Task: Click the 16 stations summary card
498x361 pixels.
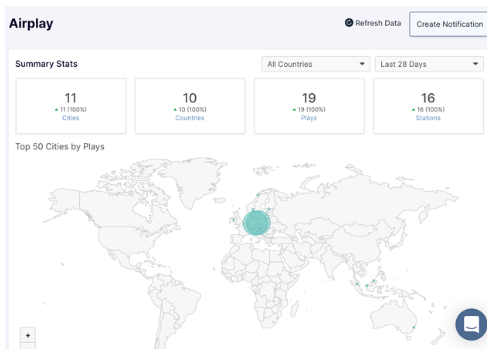Action: click(428, 106)
